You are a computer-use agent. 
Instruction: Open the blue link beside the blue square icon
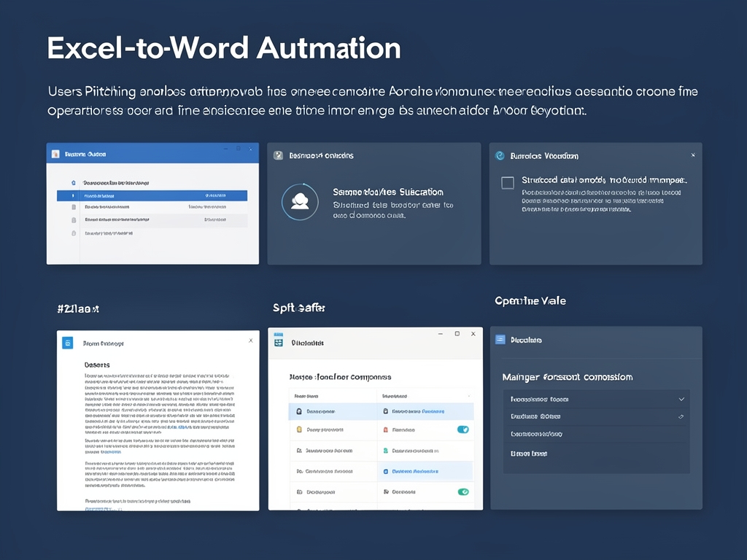[x=415, y=472]
